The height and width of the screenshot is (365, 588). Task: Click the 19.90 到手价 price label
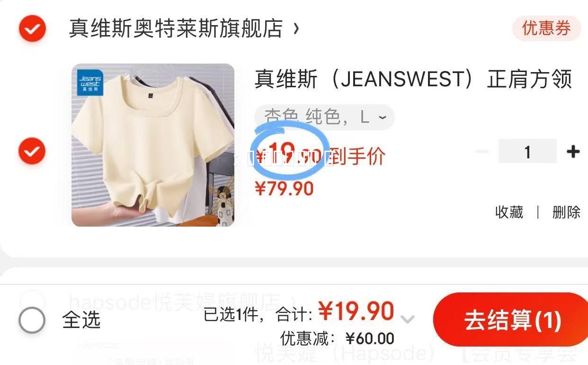[x=321, y=156]
